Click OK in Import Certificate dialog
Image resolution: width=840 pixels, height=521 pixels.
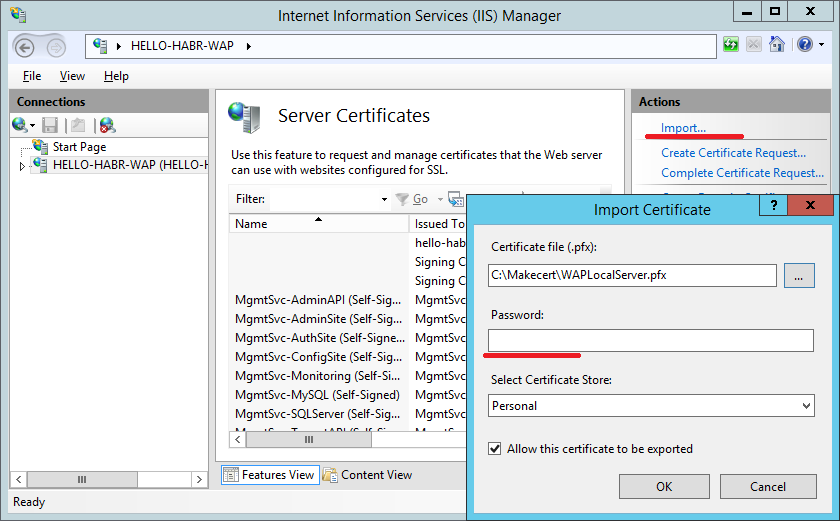pyautogui.click(x=664, y=487)
